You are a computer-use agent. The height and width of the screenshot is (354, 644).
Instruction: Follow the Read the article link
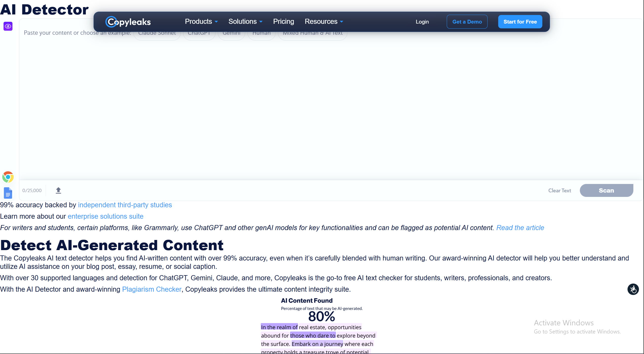(x=520, y=228)
